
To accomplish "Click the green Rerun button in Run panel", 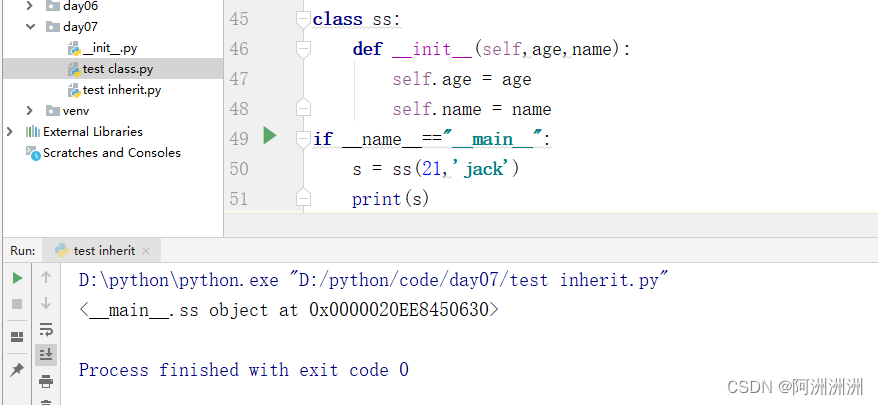I will pos(17,278).
